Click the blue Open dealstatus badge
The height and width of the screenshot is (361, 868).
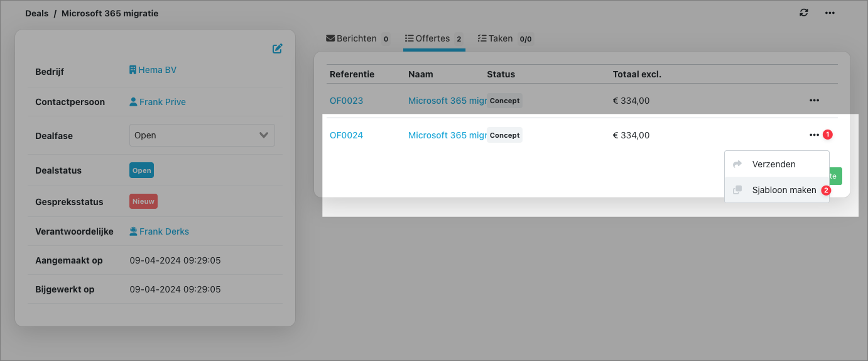[141, 170]
